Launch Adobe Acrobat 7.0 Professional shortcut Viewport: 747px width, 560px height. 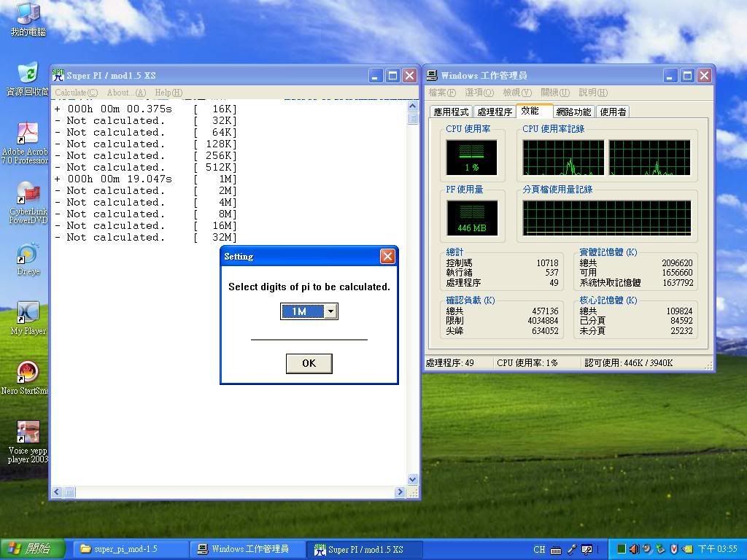[x=28, y=134]
